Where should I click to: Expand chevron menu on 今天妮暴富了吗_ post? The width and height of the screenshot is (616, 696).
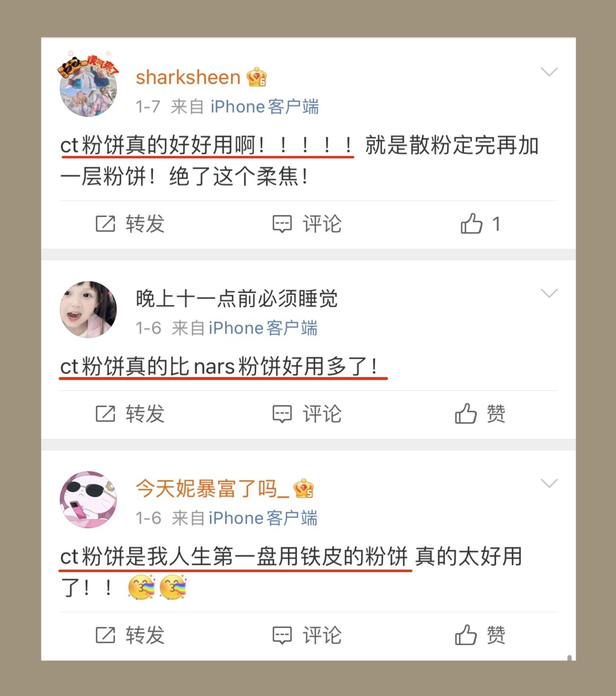549,483
